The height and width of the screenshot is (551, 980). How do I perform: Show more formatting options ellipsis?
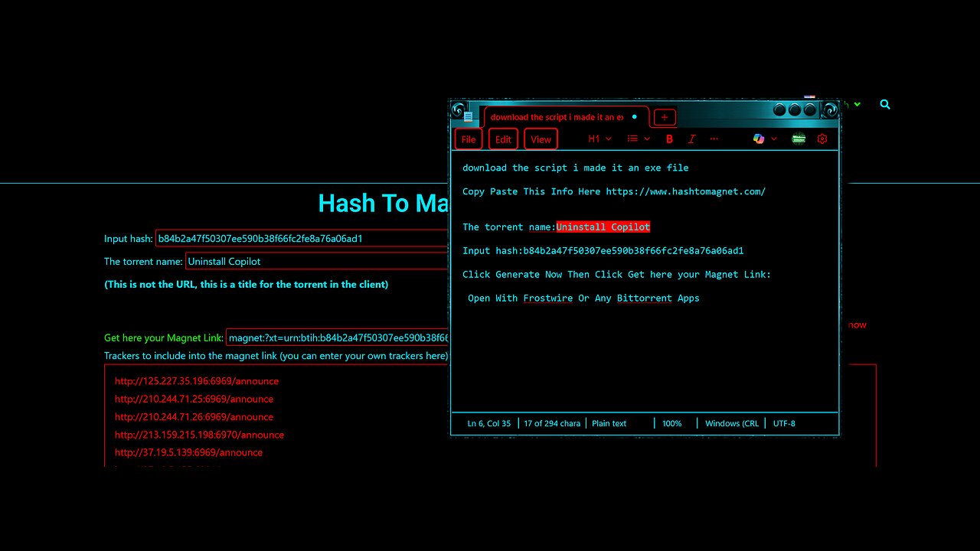pos(714,139)
